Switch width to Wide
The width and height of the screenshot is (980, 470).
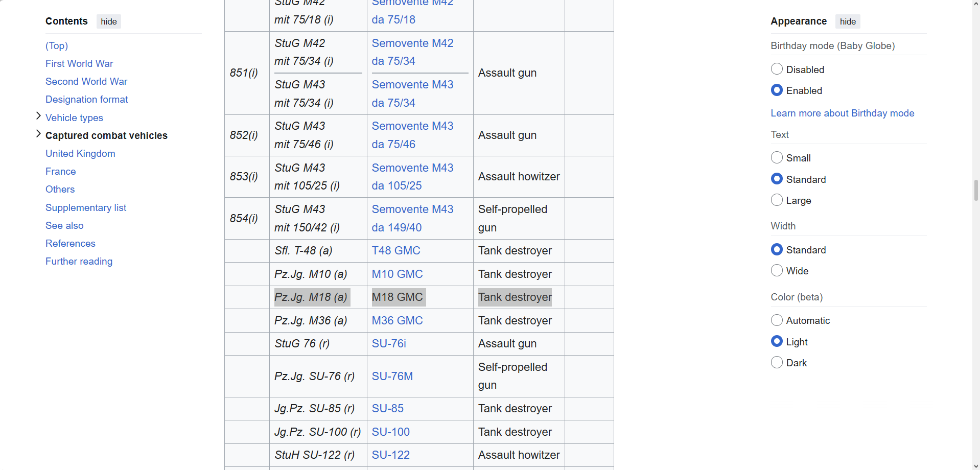coord(777,270)
